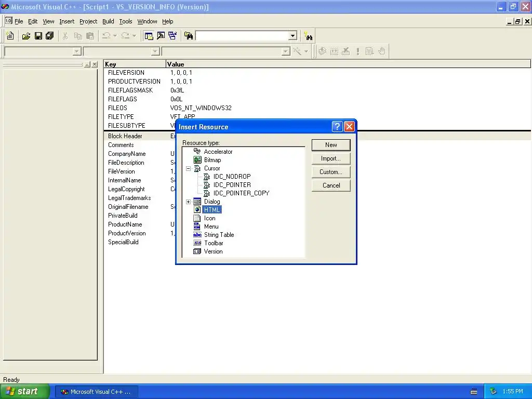
Task: Select the Icon resource type
Action: pyautogui.click(x=209, y=218)
